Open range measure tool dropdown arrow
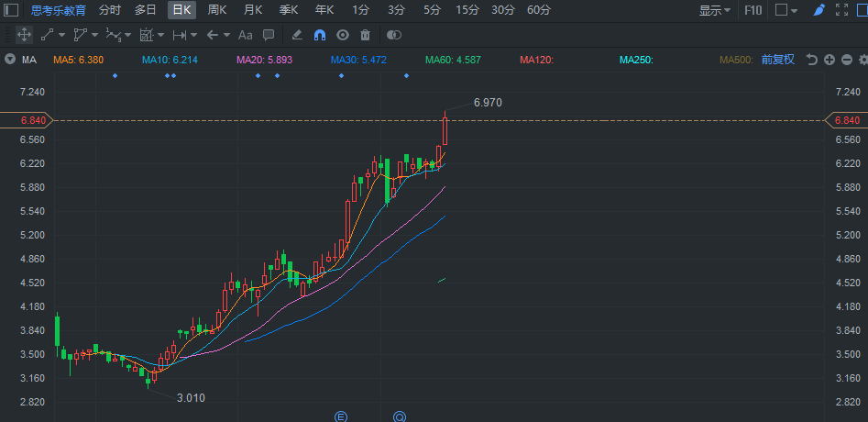Image resolution: width=868 pixels, height=422 pixels. 193,36
